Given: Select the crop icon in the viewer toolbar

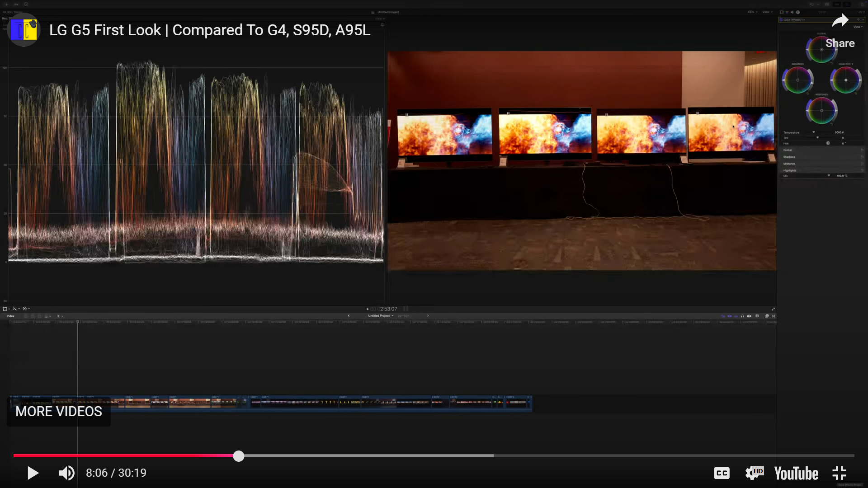Looking at the screenshot, I should [5, 309].
